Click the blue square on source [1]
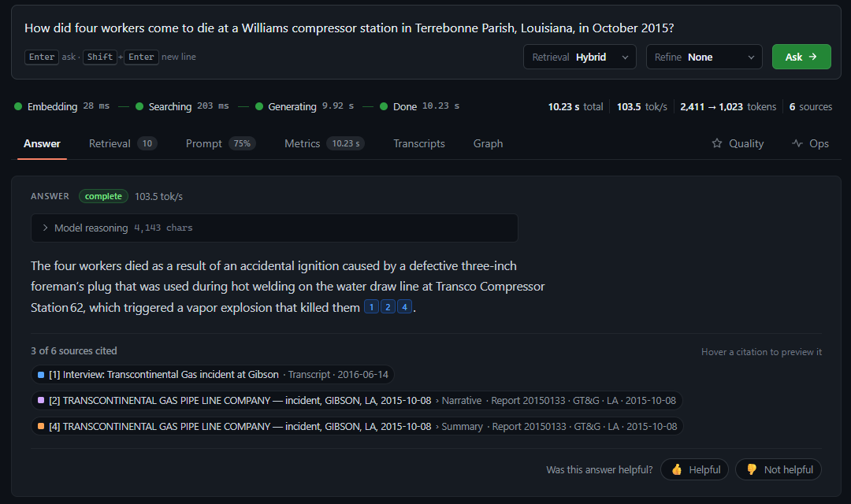The image size is (851, 504). [x=41, y=374]
